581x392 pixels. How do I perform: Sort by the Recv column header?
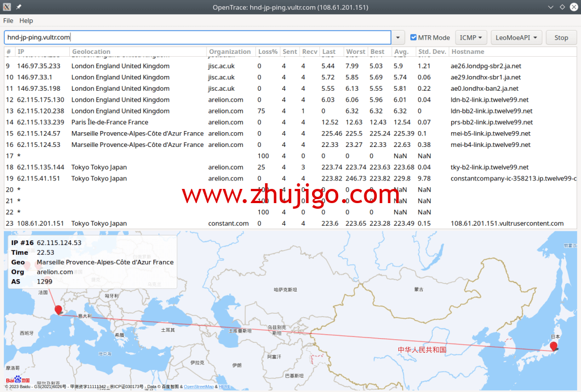click(310, 52)
